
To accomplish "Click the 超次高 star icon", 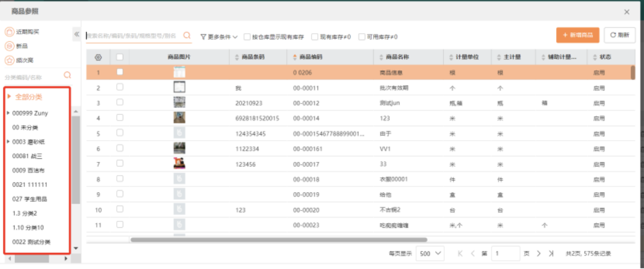I will tap(9, 60).
